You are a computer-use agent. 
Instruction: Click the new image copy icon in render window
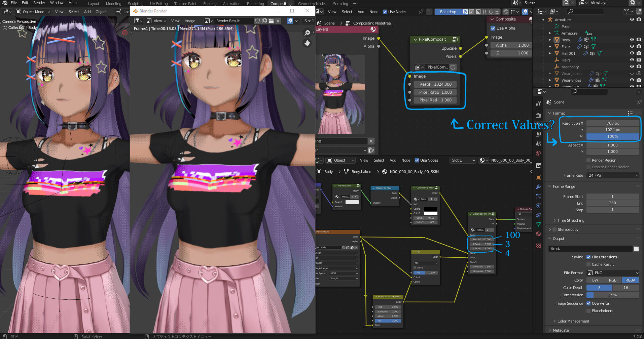(264, 21)
